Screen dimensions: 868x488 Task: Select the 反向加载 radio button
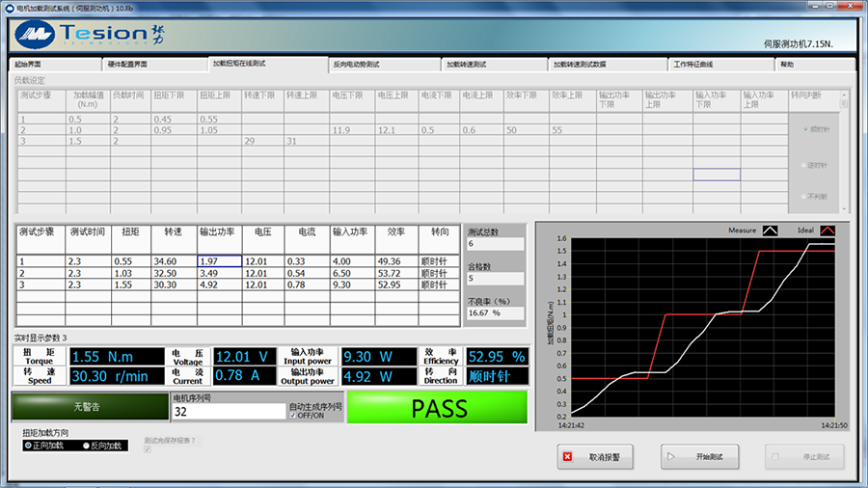pyautogui.click(x=87, y=446)
